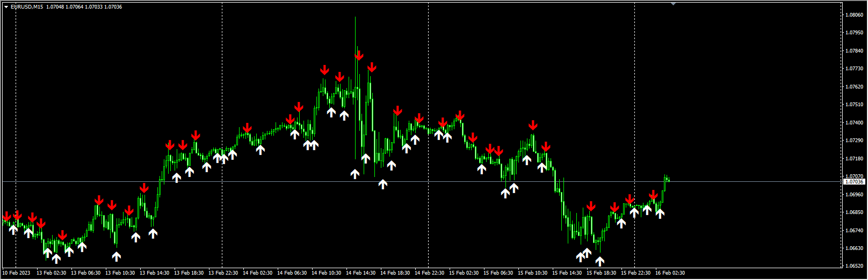Image resolution: width=868 pixels, height=280 pixels.
Task: Click the 1.07290 price scale label
Action: 854,141
